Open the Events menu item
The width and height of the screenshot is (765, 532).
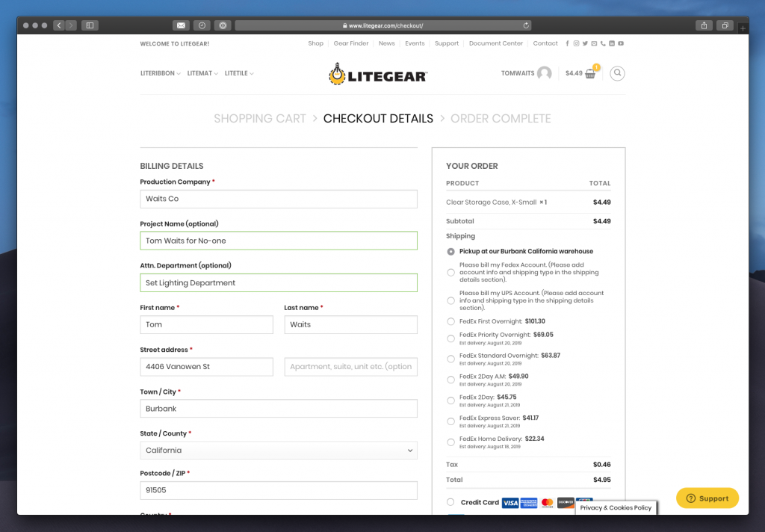coord(415,43)
